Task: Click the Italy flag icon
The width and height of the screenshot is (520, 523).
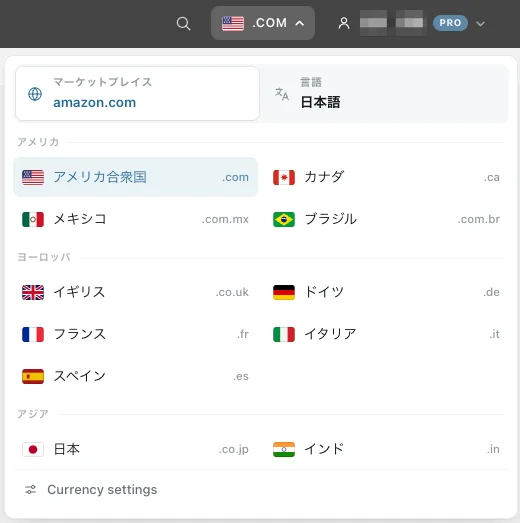Action: [284, 334]
